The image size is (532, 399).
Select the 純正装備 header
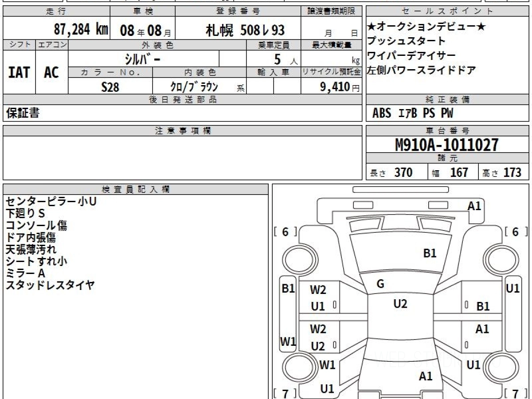coord(448,100)
